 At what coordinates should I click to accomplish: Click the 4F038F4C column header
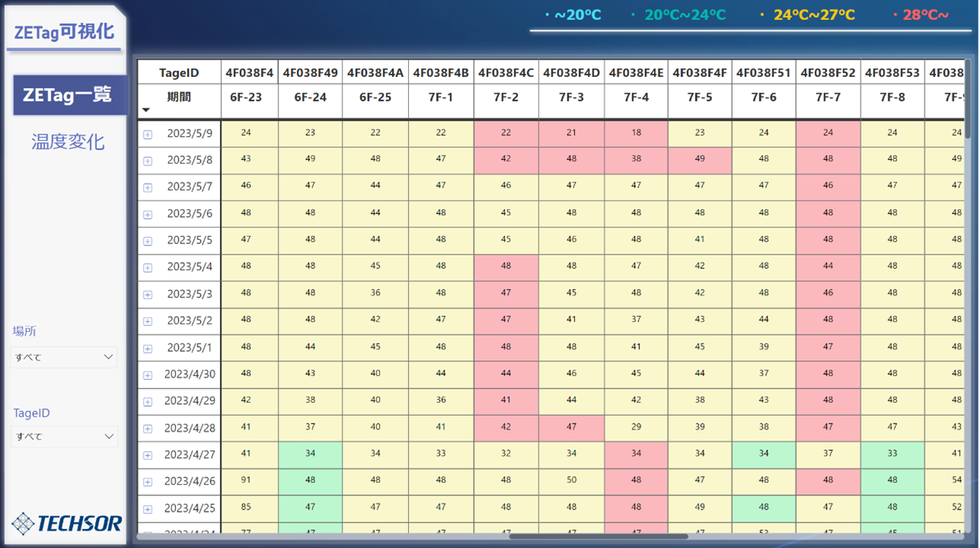pyautogui.click(x=506, y=73)
